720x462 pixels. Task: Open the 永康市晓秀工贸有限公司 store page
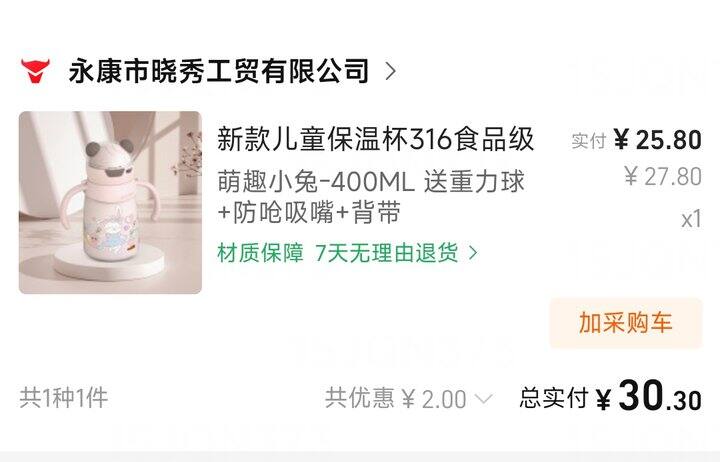pyautogui.click(x=219, y=71)
